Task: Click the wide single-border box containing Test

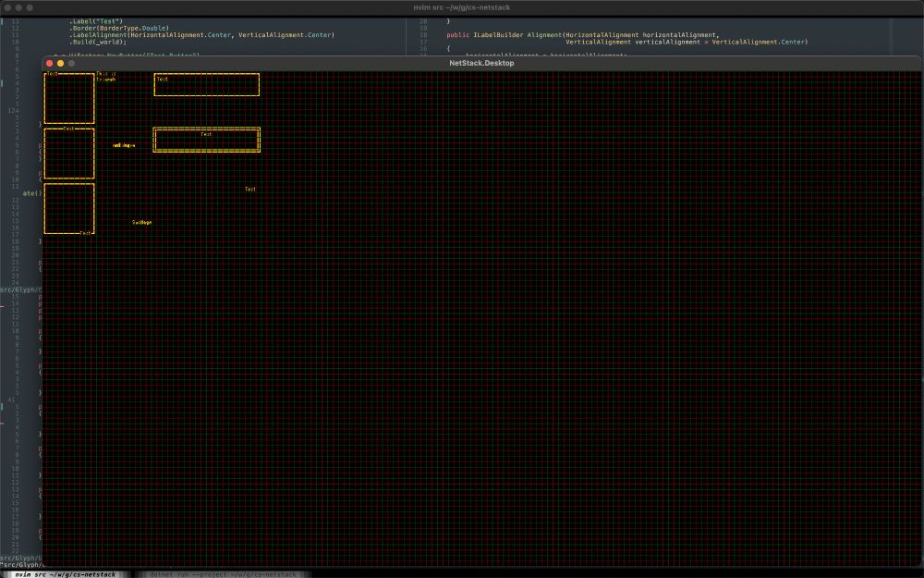Action: coord(207,84)
